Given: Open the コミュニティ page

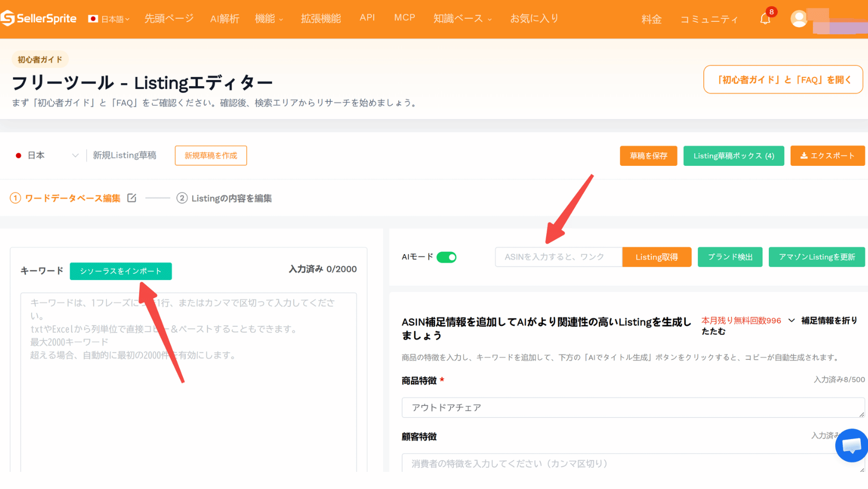Looking at the screenshot, I should pos(709,20).
